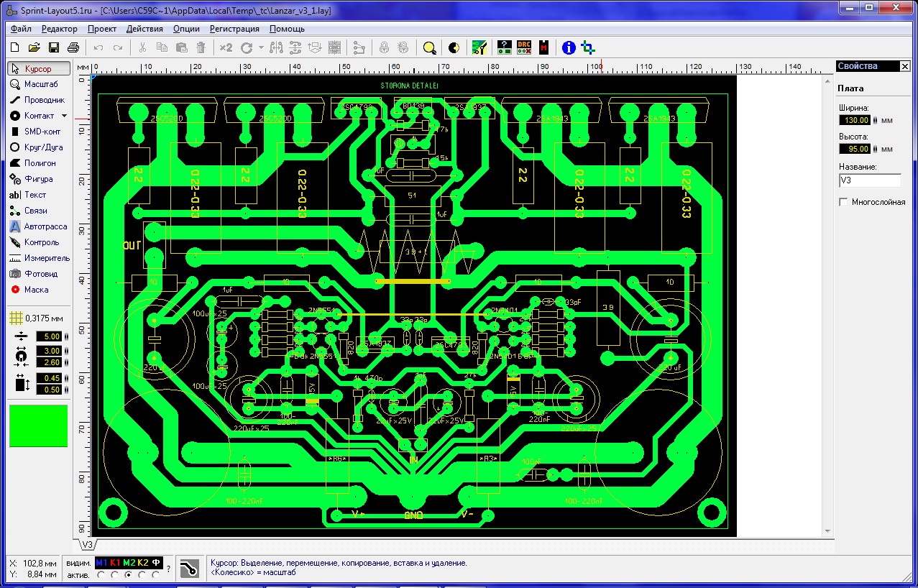This screenshot has width=918, height=588.
Task: Activate layer K2 radio button
Action: 142,575
